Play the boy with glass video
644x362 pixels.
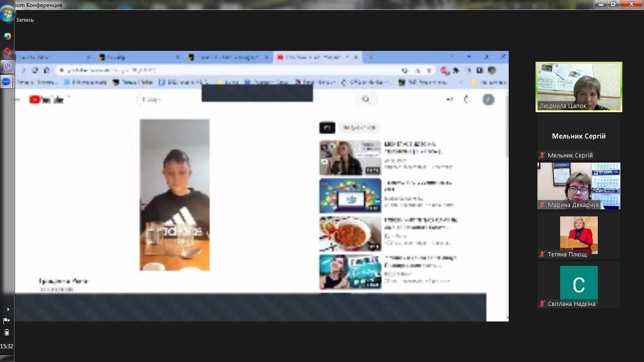tap(174, 195)
